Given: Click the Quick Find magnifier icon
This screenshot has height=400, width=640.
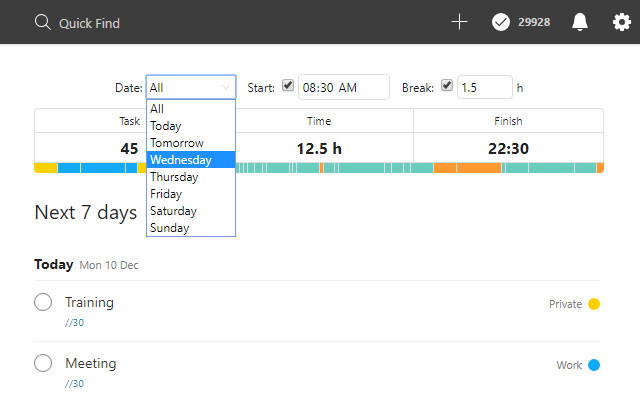Looking at the screenshot, I should (42, 22).
